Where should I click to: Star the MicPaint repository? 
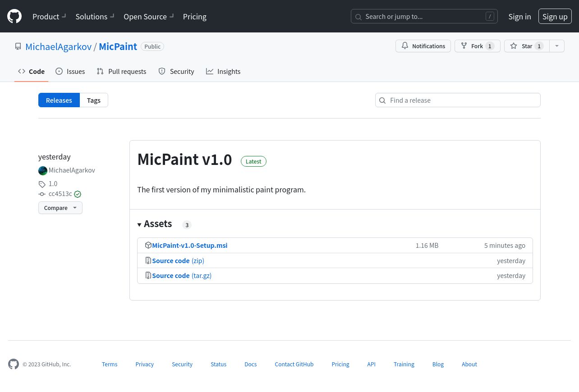pyautogui.click(x=527, y=46)
